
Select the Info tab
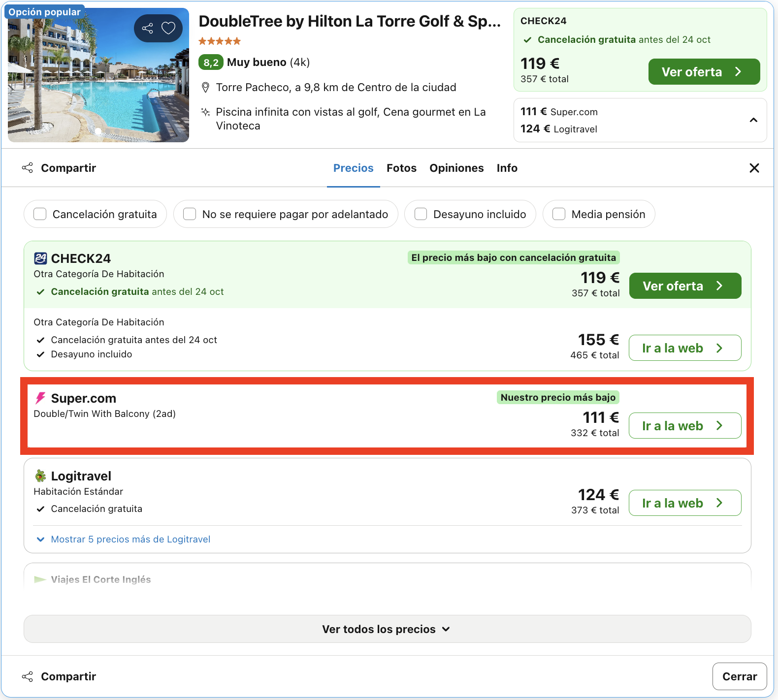(x=507, y=168)
